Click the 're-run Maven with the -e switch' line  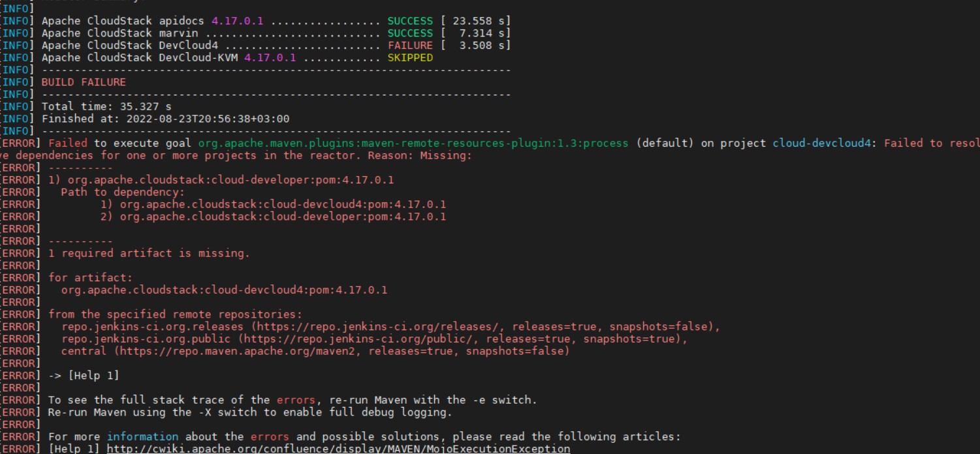292,400
